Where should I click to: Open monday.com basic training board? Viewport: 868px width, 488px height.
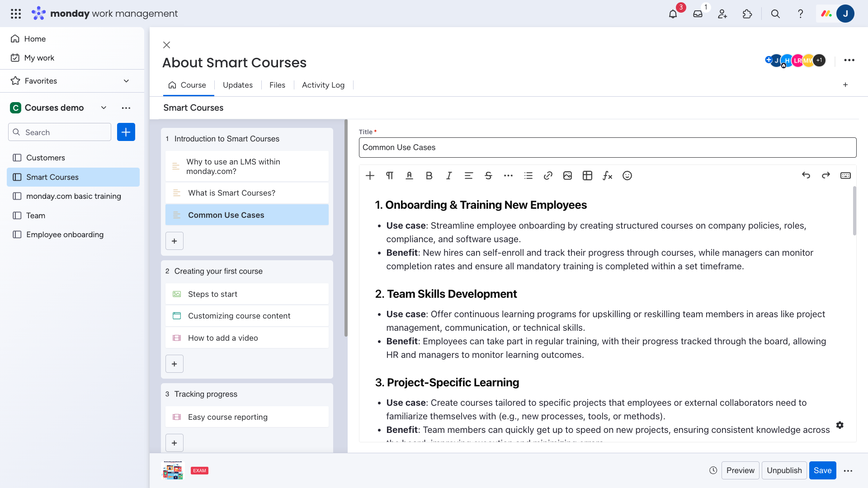click(x=73, y=196)
